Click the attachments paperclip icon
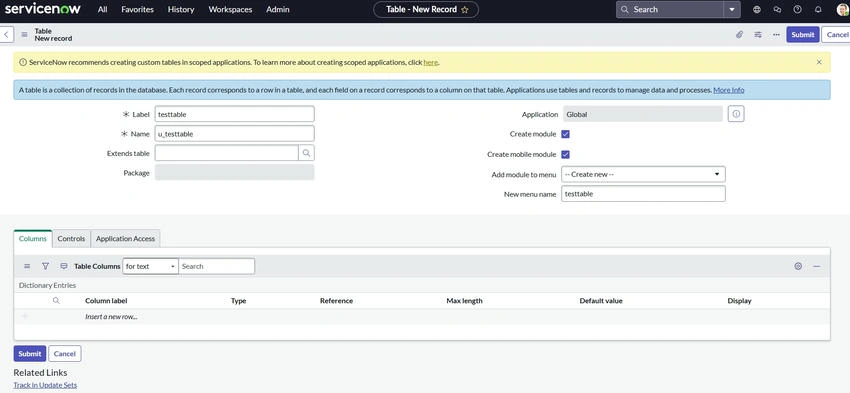 click(739, 35)
